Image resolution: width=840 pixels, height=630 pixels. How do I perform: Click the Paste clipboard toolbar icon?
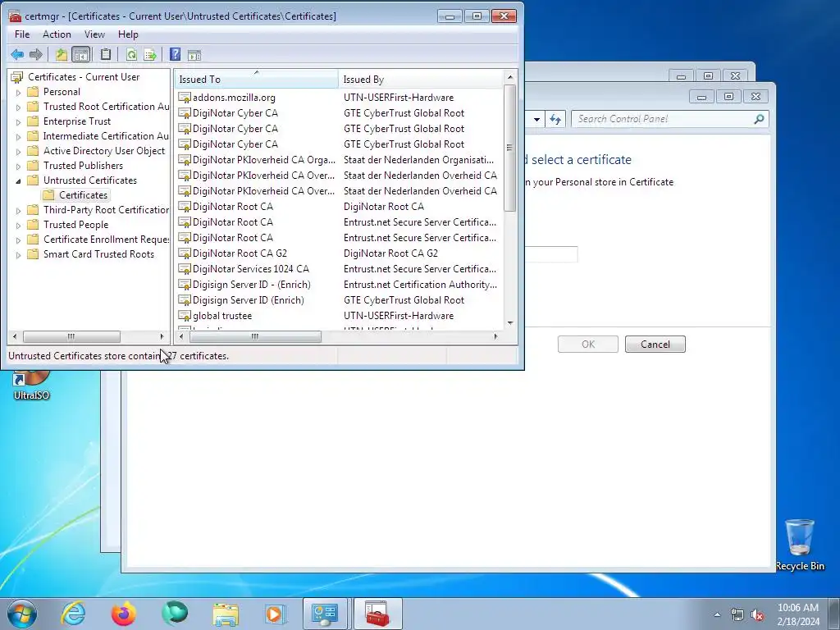click(x=106, y=55)
